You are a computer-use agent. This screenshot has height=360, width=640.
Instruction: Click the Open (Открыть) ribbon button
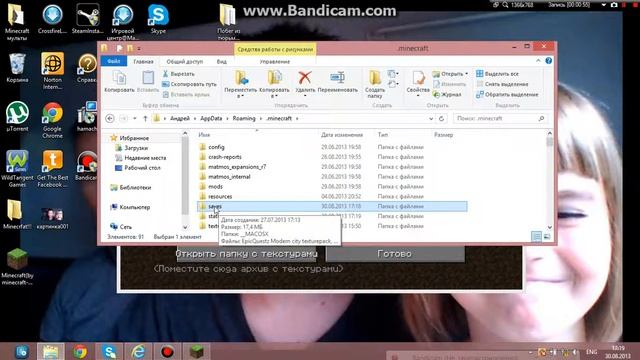tap(450, 74)
